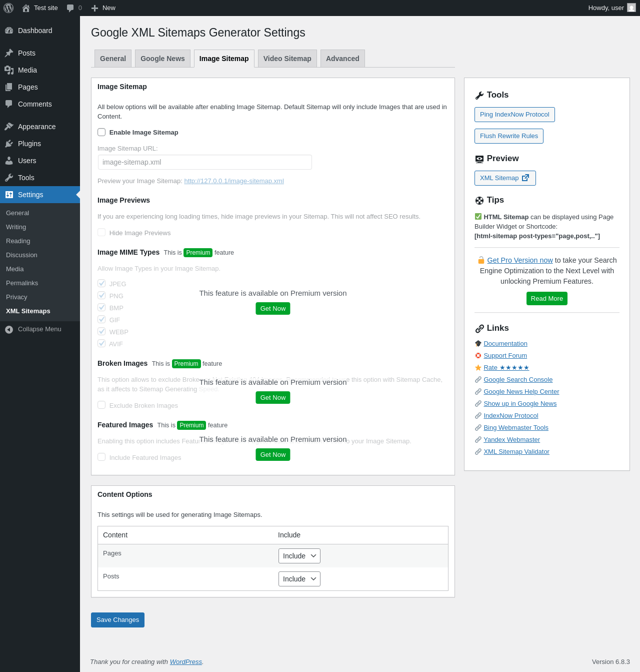Viewport: 640px width, 672px height.
Task: Switch to the Google News tab
Action: [162, 59]
